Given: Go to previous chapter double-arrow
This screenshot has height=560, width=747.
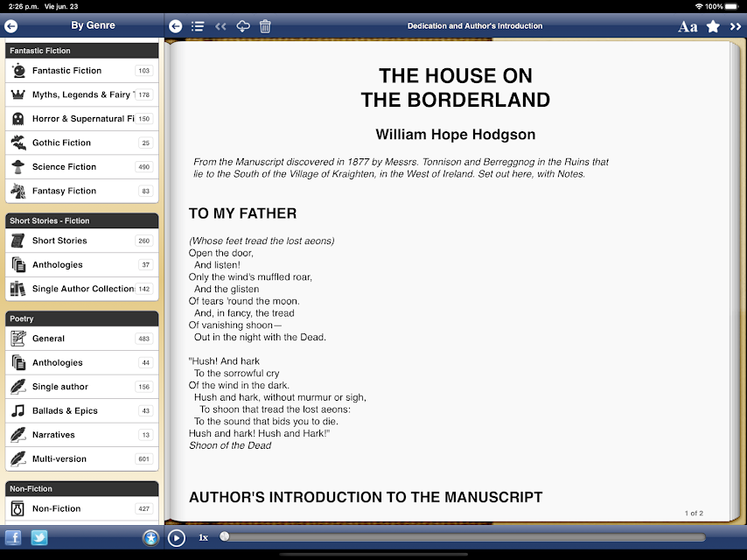Looking at the screenshot, I should coord(220,26).
